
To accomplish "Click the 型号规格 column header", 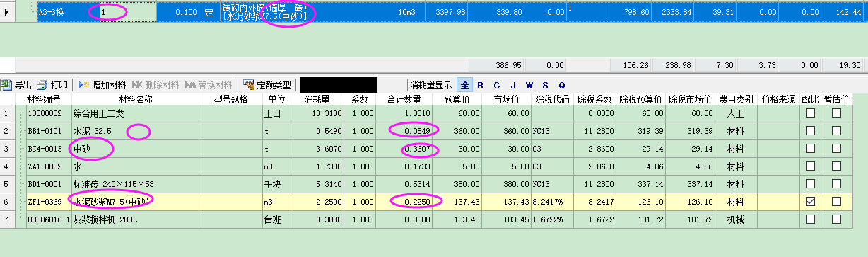I will 230,99.
